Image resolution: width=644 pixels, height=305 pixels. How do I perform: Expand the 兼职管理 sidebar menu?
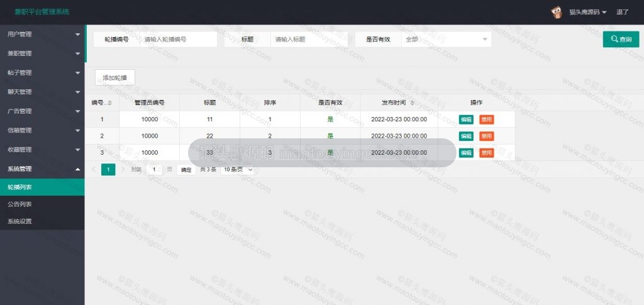click(42, 53)
